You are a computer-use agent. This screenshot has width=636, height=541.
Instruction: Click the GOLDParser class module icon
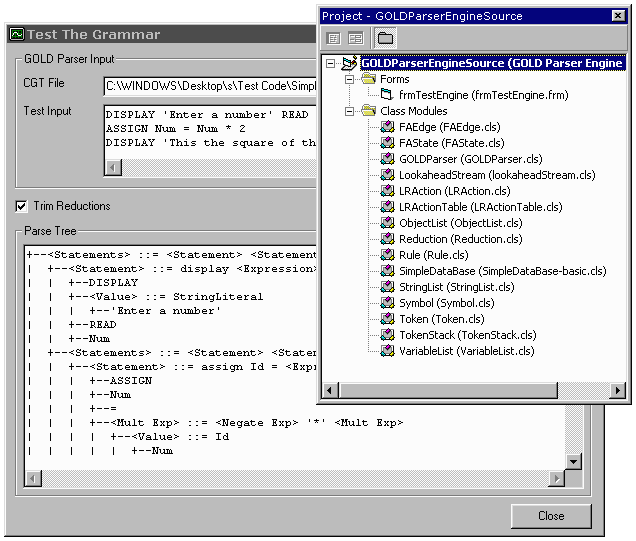pyautogui.click(x=387, y=159)
